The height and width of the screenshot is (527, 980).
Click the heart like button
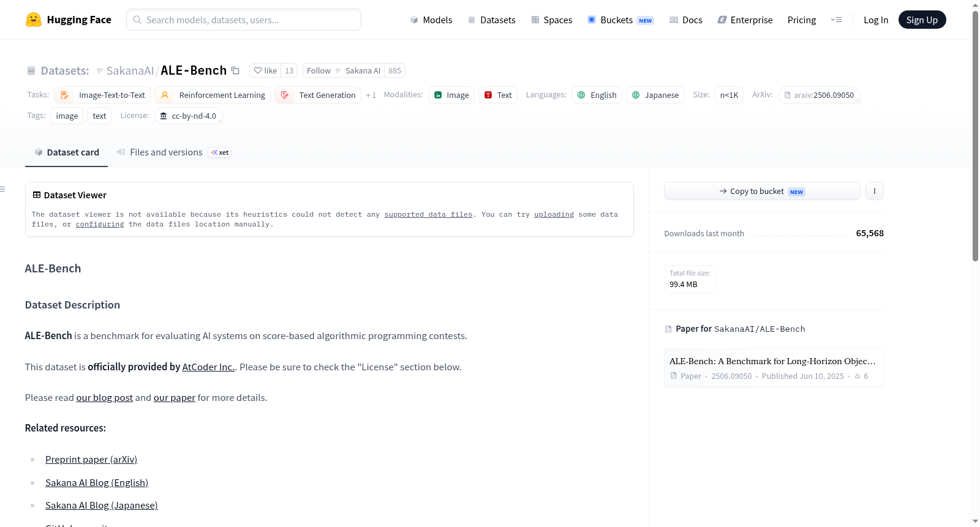click(x=265, y=70)
